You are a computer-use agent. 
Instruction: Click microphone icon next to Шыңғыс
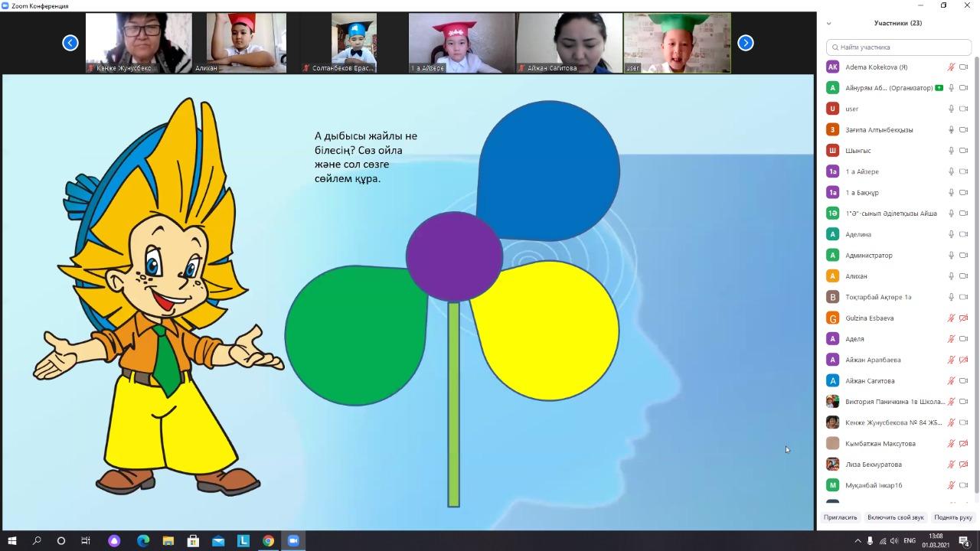click(x=952, y=151)
